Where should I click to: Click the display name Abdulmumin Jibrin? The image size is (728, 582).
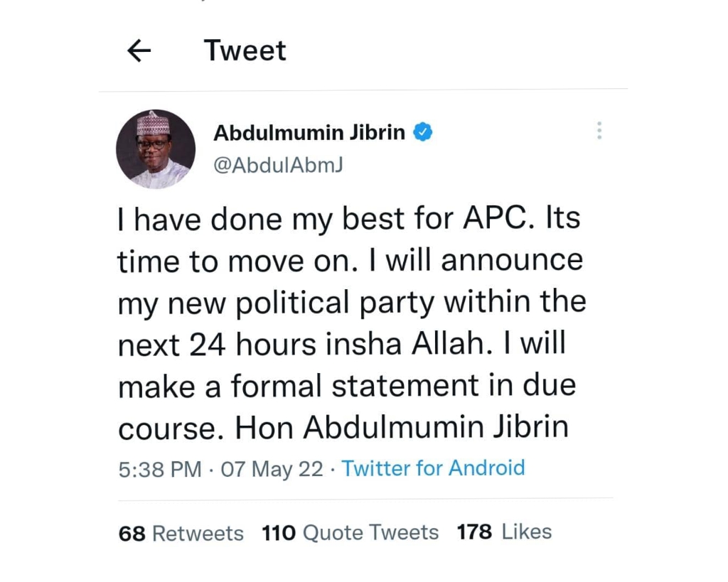click(309, 132)
